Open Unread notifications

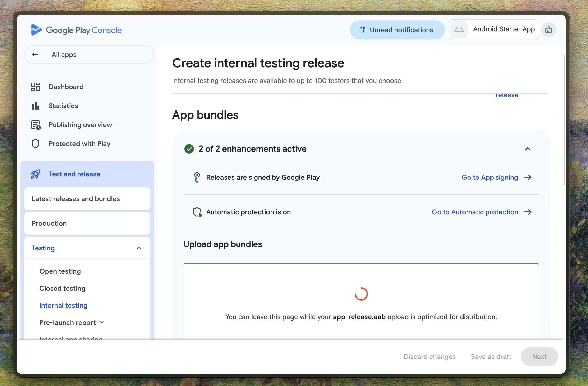click(x=397, y=30)
